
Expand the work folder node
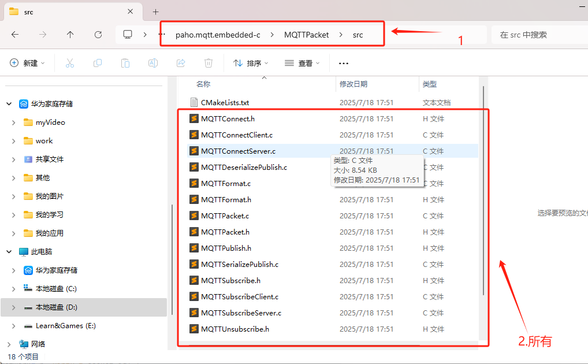point(13,141)
